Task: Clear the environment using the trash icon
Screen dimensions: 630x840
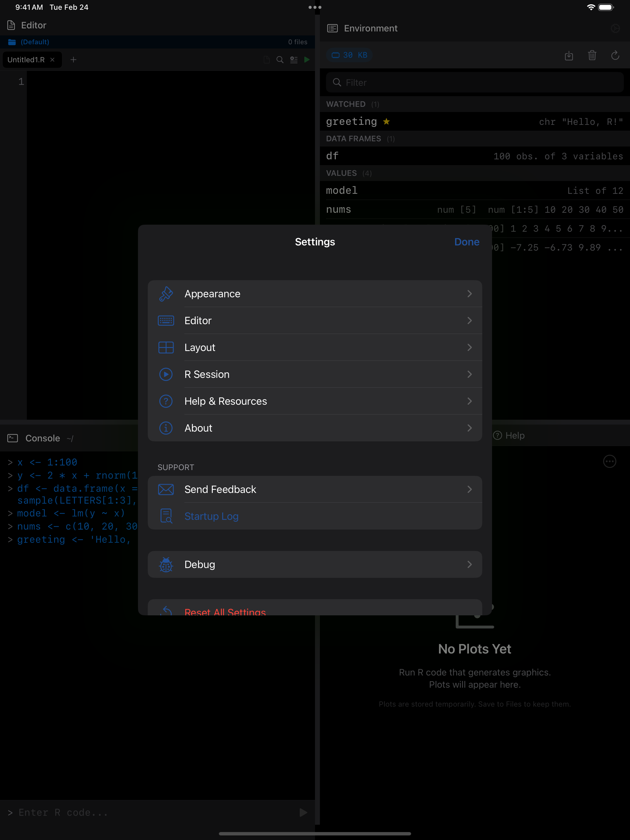Action: click(592, 56)
